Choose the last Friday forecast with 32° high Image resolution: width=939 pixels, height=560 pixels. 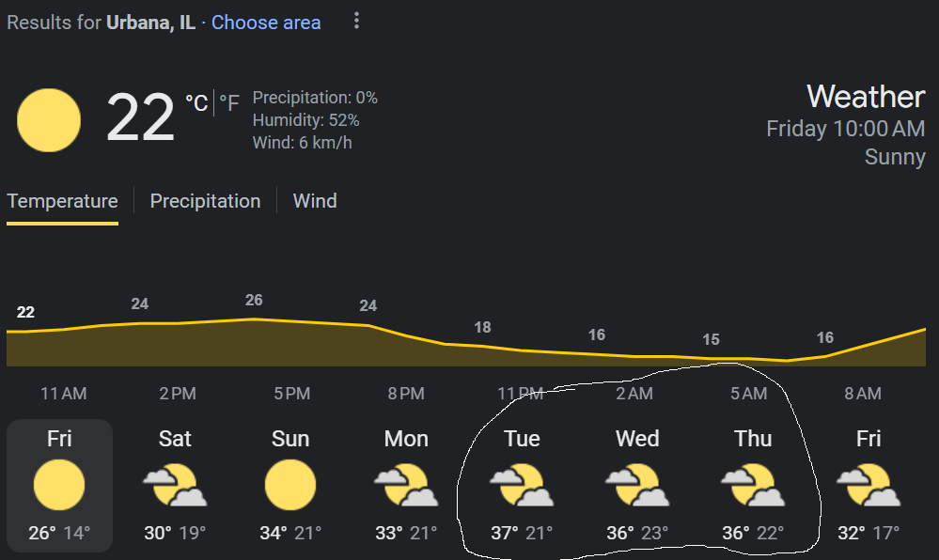869,486
